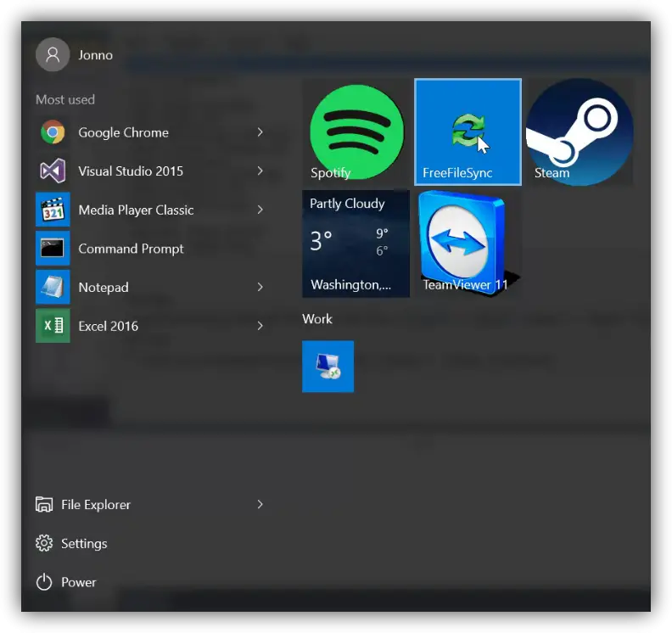
Task: Select the Google Chrome label
Action: tap(123, 132)
